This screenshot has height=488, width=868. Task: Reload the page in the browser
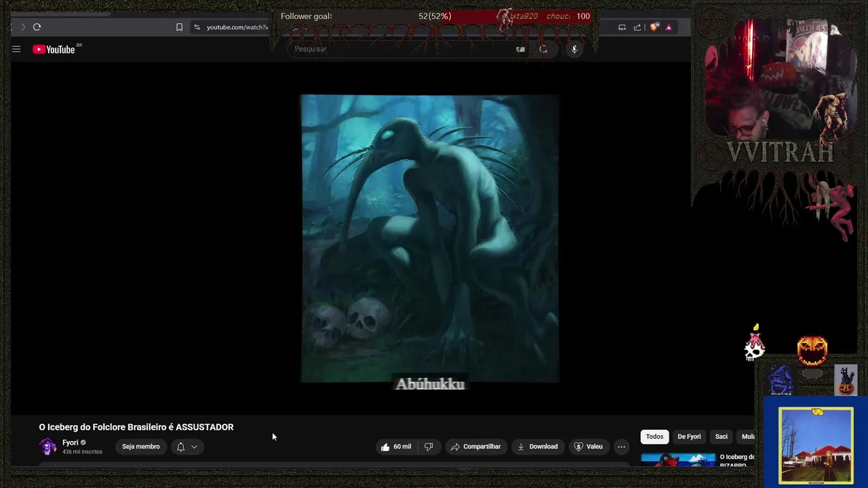37,27
